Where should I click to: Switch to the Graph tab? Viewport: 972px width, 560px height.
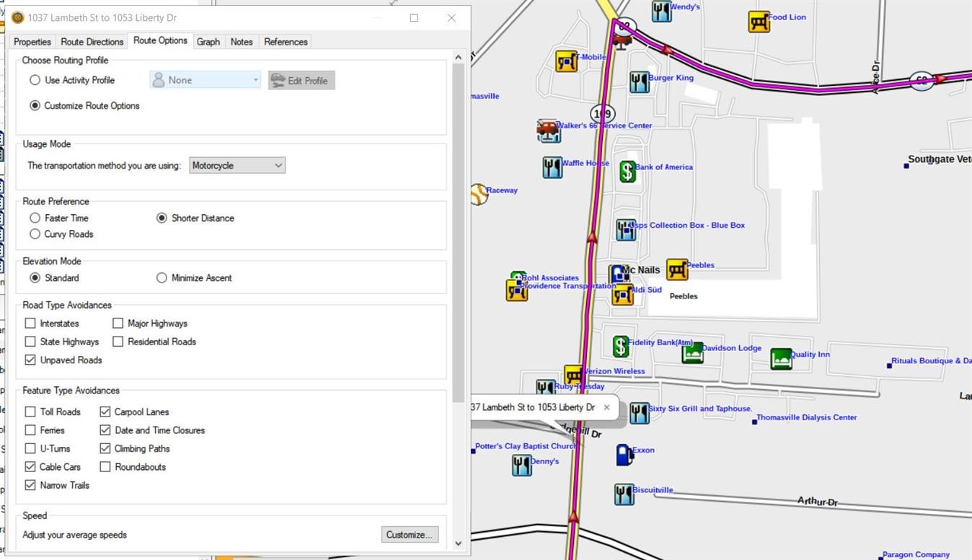208,42
